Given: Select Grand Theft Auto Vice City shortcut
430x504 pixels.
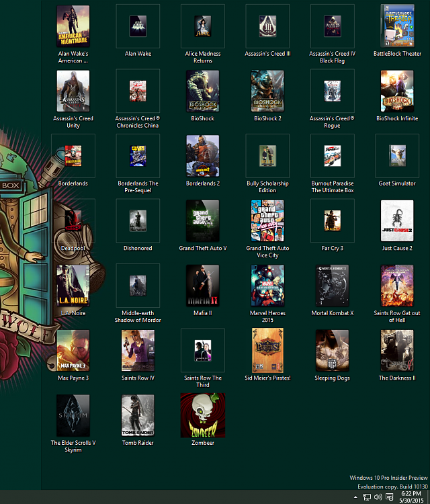Looking at the screenshot, I should (x=267, y=220).
